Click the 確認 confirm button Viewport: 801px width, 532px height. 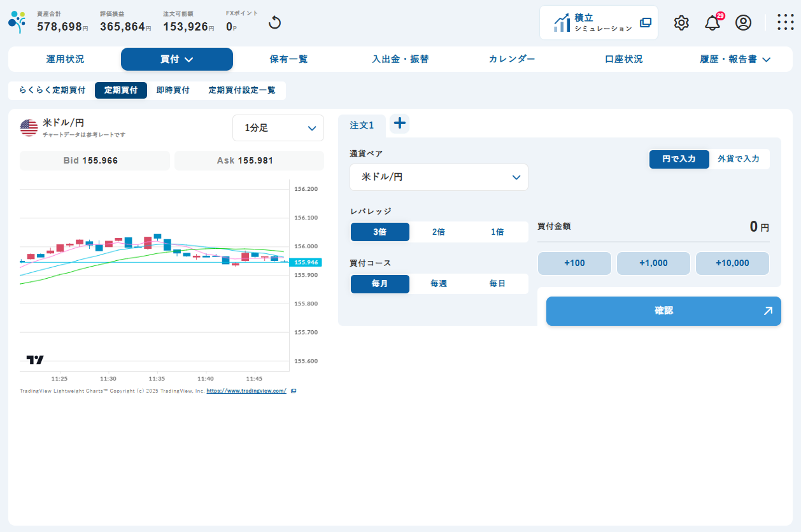[x=663, y=311]
